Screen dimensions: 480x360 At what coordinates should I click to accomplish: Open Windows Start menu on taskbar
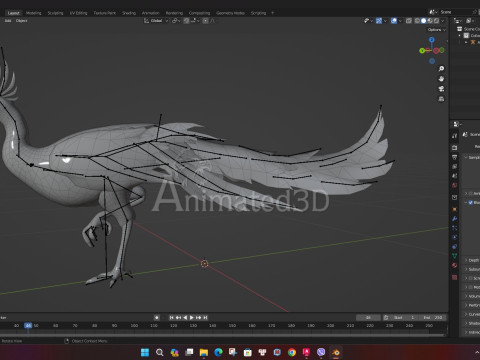click(x=145, y=352)
